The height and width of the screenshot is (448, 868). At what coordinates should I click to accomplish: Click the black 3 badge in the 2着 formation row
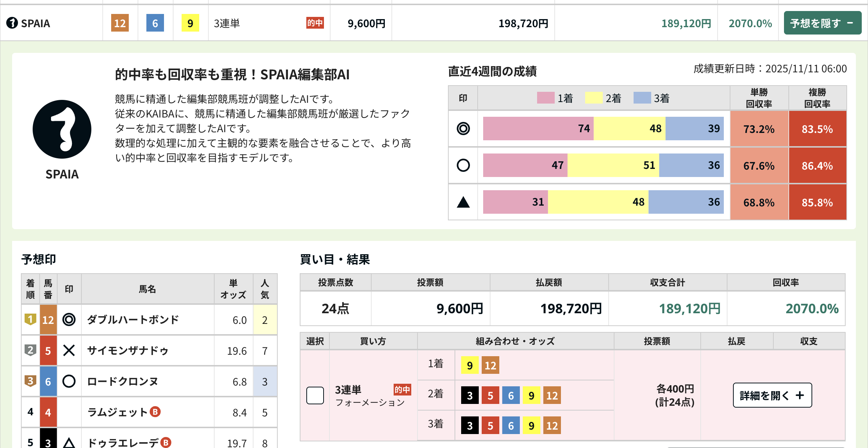[470, 395]
